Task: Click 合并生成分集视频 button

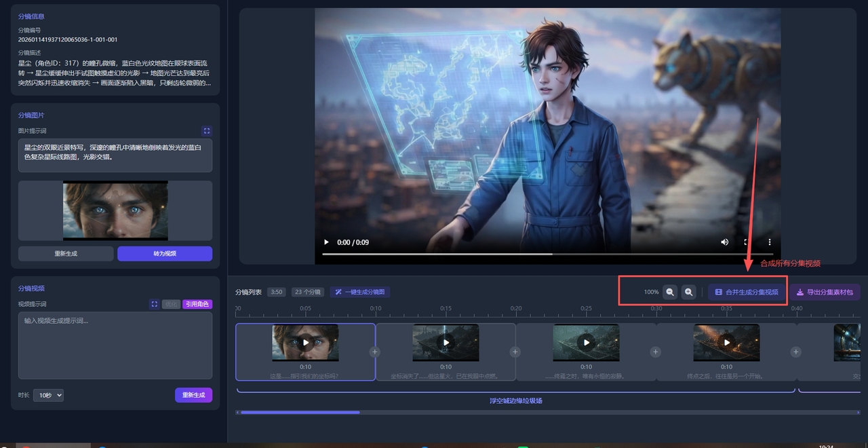Action: pos(747,292)
